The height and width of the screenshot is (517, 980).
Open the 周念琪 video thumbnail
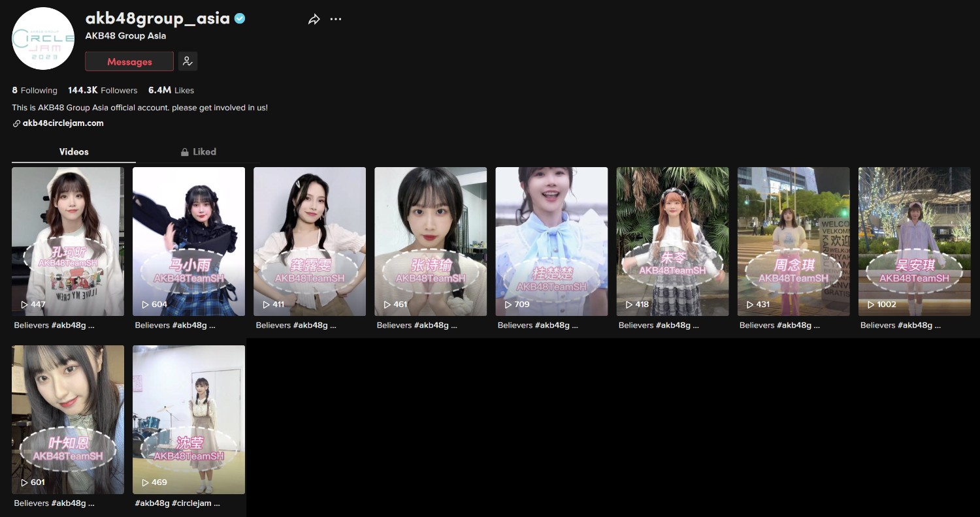tap(794, 242)
